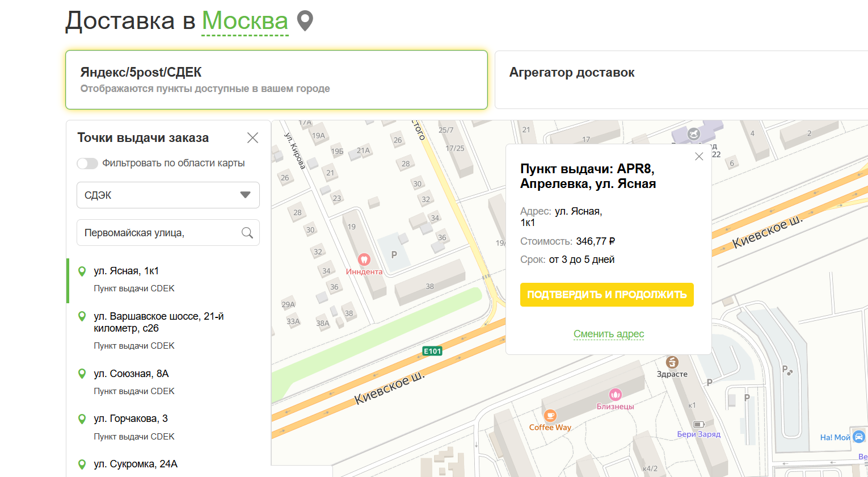Click Срок от 3 до 5 дней text

(x=567, y=260)
